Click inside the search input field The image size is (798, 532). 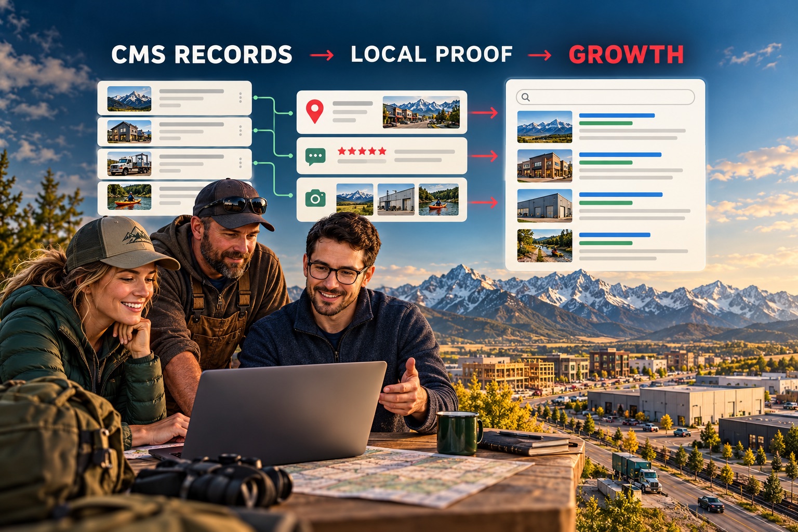pyautogui.click(x=605, y=97)
